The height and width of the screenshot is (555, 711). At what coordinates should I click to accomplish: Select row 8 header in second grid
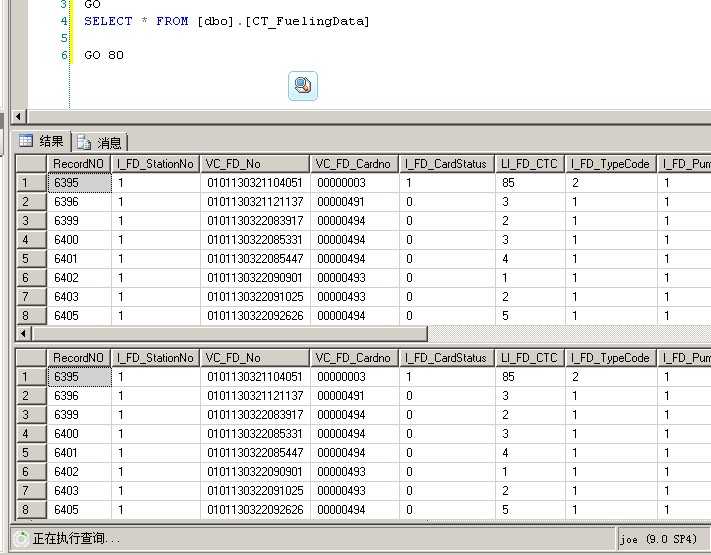pos(31,510)
